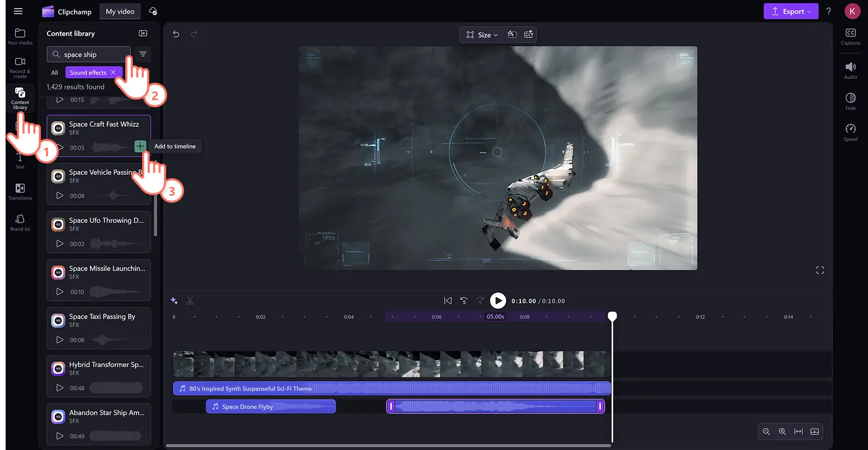Open Your media panel
Screen dimensions: 868x450
[20, 36]
